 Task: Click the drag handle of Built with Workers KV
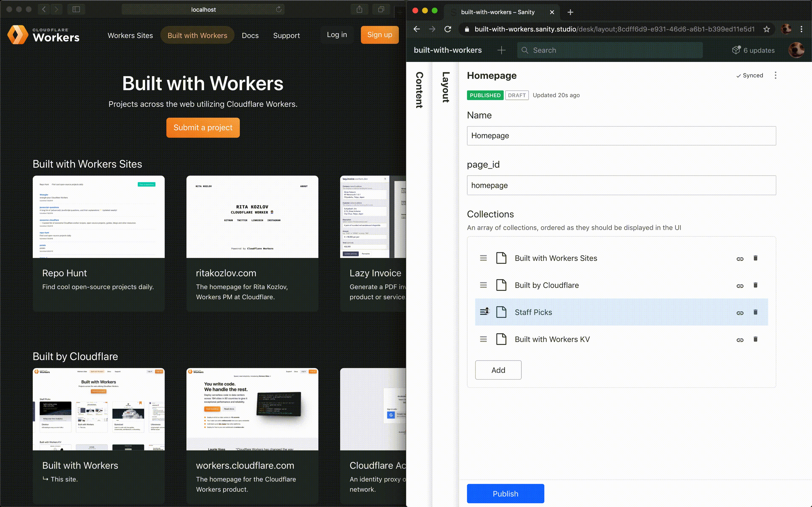click(483, 339)
